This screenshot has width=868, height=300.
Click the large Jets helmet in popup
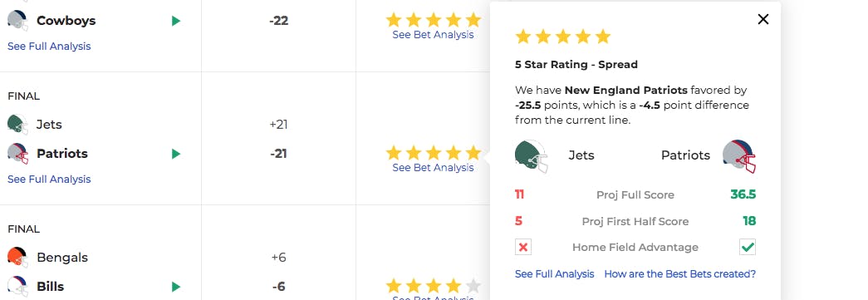[532, 156]
